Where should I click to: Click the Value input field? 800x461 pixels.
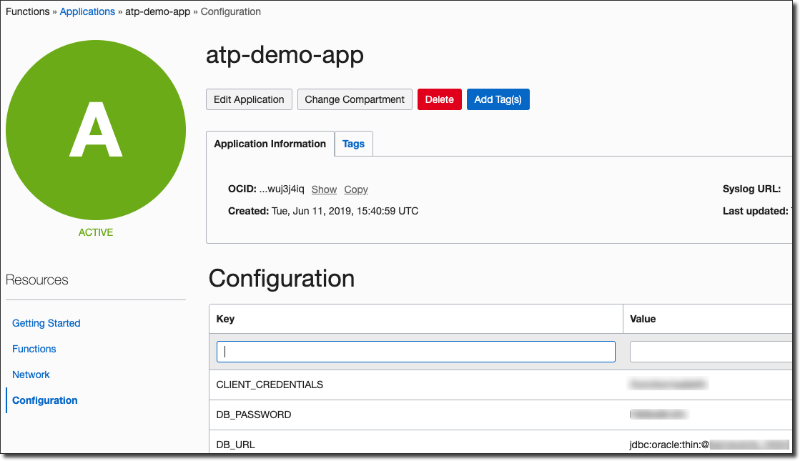(711, 352)
